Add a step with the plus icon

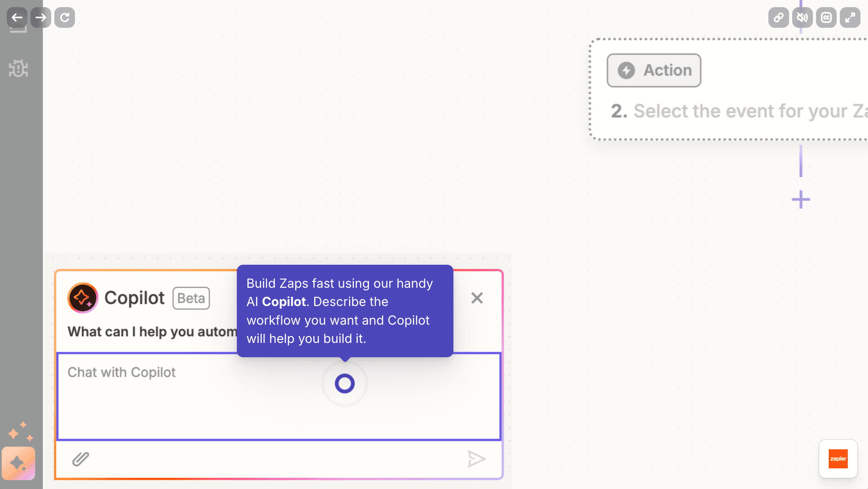[801, 199]
